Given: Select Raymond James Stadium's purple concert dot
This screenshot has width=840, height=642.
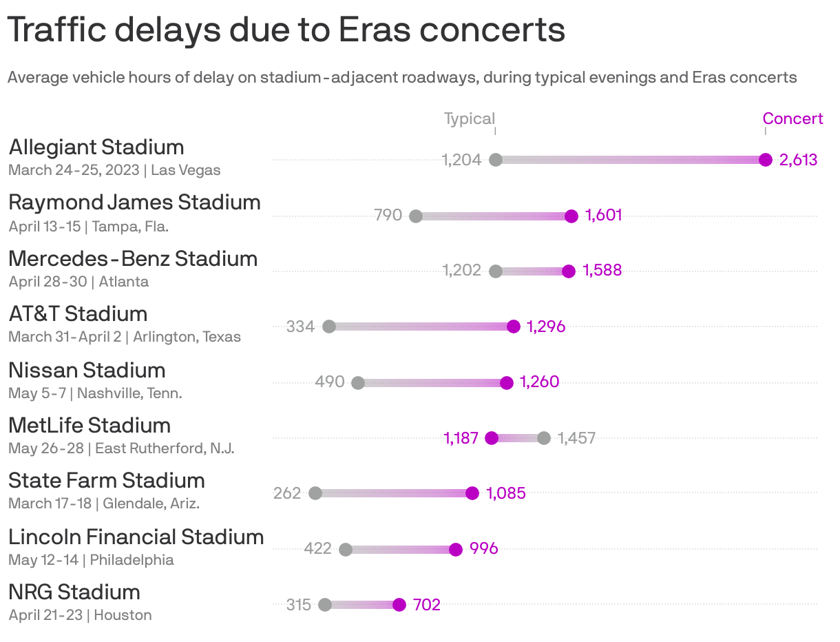Looking at the screenshot, I should (x=571, y=216).
